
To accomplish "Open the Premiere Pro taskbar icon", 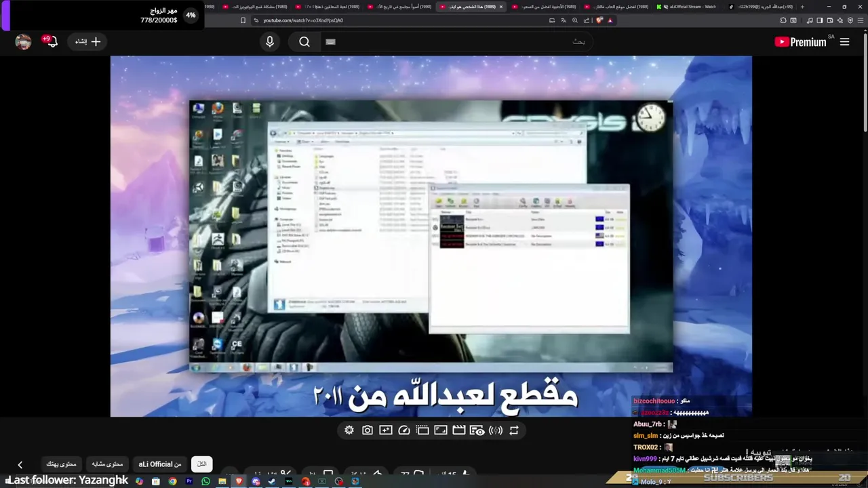I will pos(189,481).
